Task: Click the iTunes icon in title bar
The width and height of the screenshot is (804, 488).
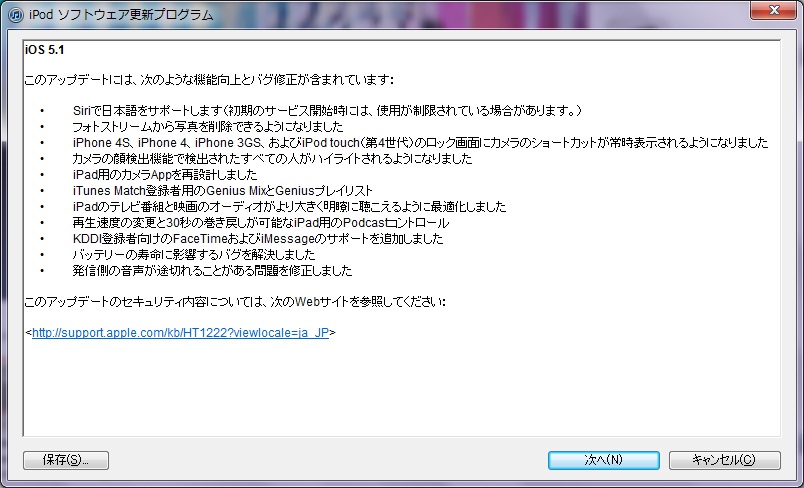Action: coord(16,15)
